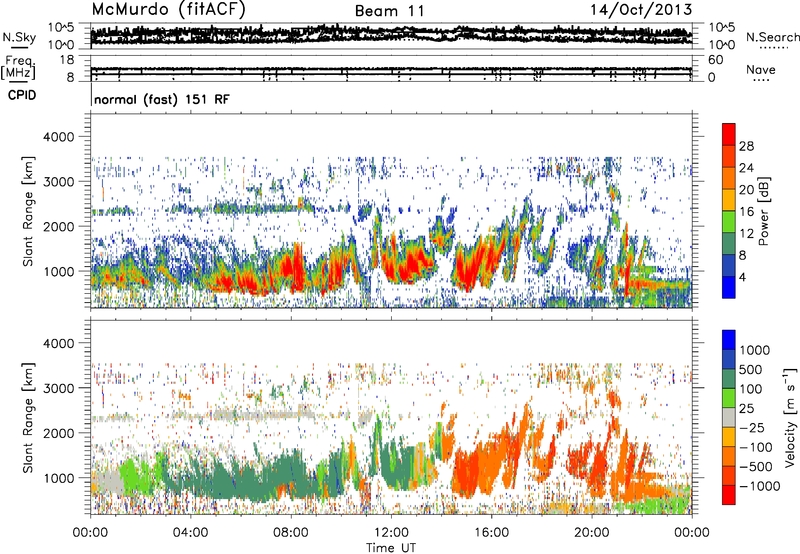Click the velocity panel 'Slant Range [km]' label
Screen dimensions: 800x554
(x=28, y=418)
